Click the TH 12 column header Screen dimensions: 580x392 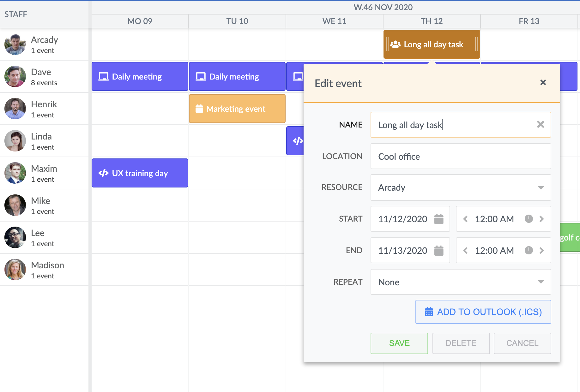click(432, 21)
